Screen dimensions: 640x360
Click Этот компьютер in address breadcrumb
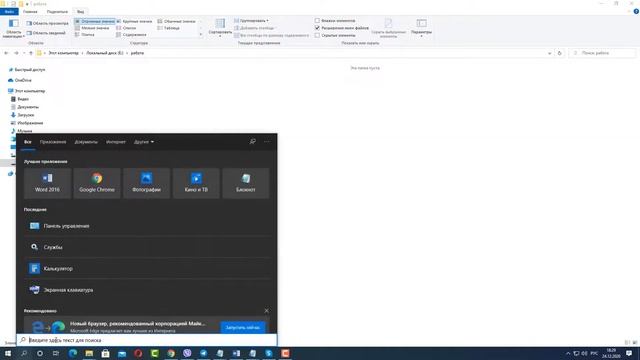(63, 53)
